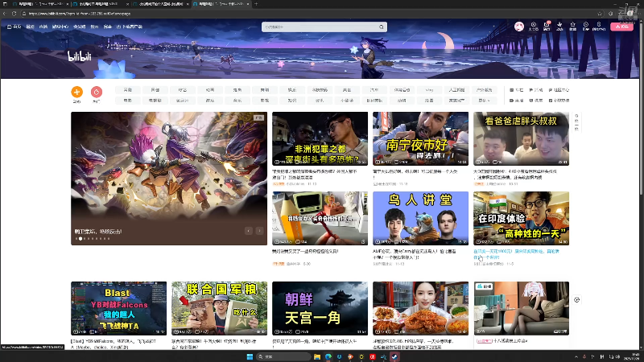Screen dimensions: 644x362
Task: Click the refresh feed button beside thumbnails
Action: 576,122
